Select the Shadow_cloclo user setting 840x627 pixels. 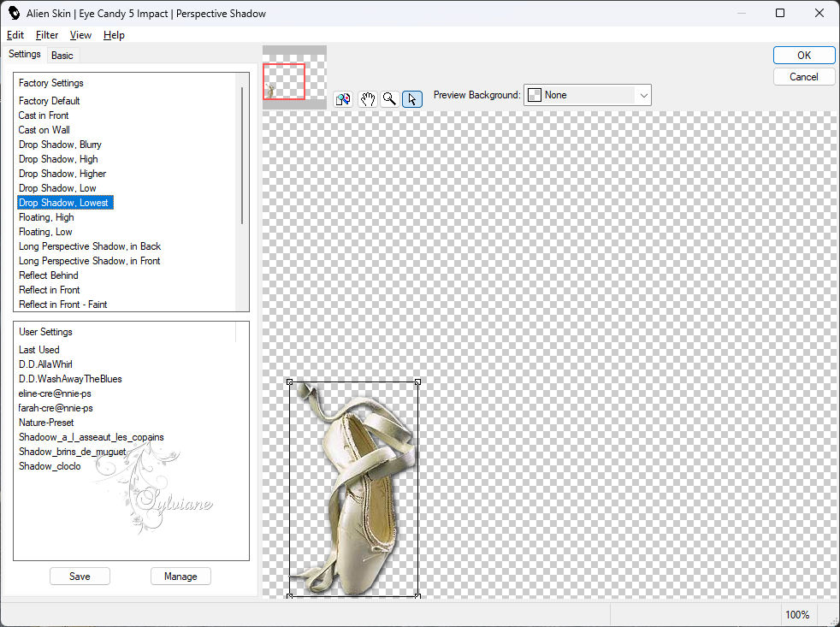tap(50, 465)
